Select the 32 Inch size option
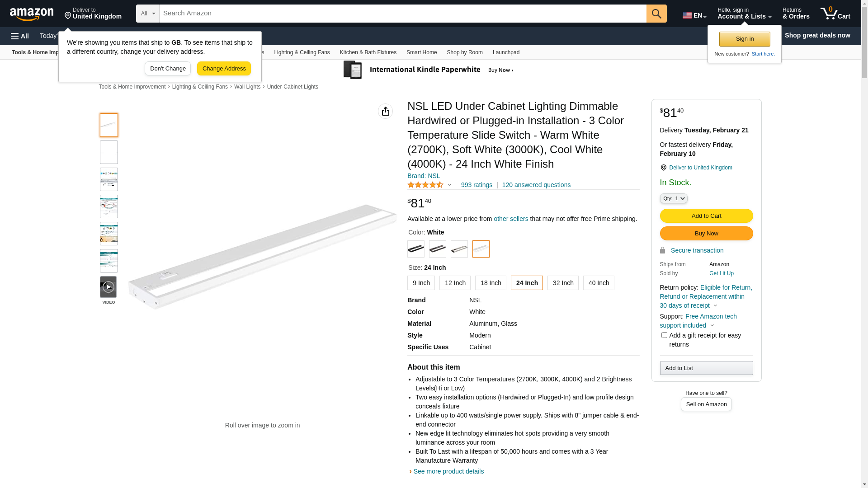Screen dimensions: 868x488 click(x=563, y=283)
